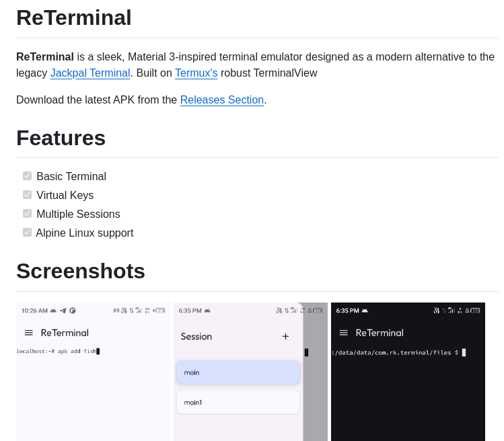Screen dimensions: 504x441
Task: Click the Virtual Keys label text
Action: 65,195
